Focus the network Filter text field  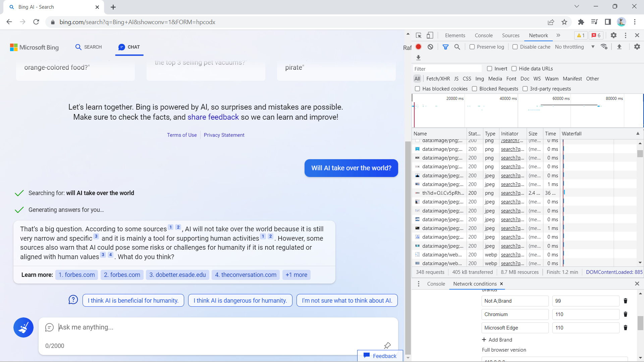click(447, 69)
